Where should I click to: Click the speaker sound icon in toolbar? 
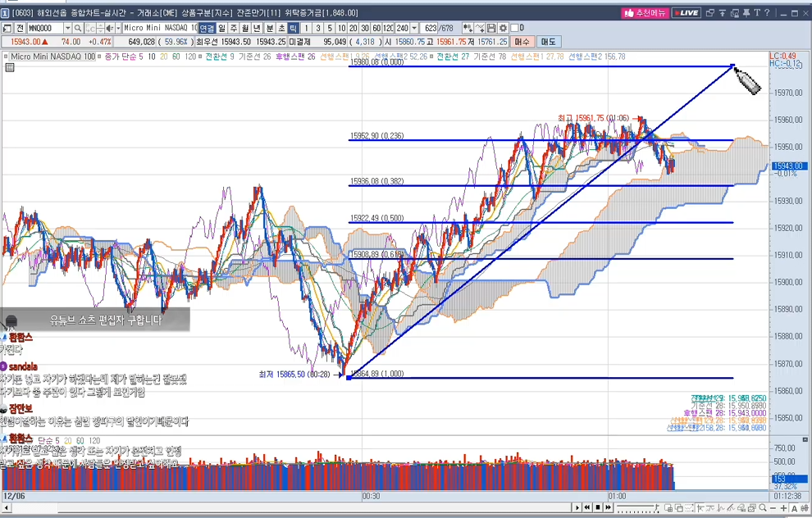click(x=109, y=28)
